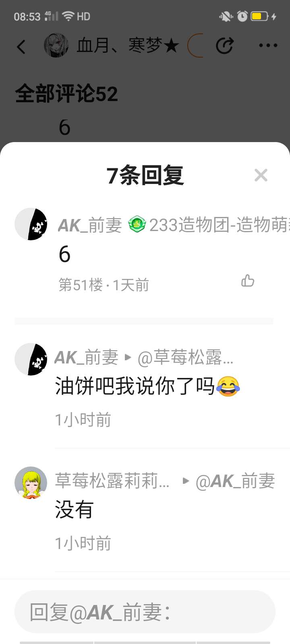This screenshot has width=290, height=644.
Task: Tap the 233造物团-造物萌 group tag
Action: coord(220,225)
